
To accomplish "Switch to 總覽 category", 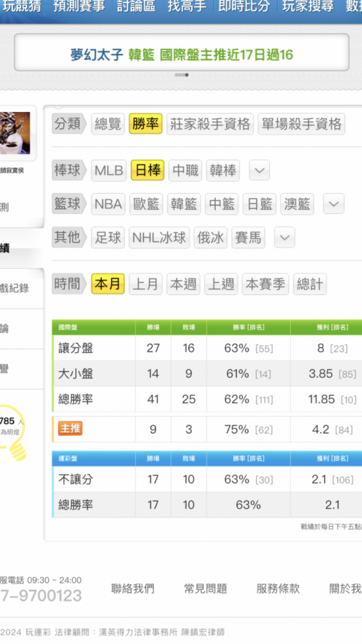I will tap(108, 124).
